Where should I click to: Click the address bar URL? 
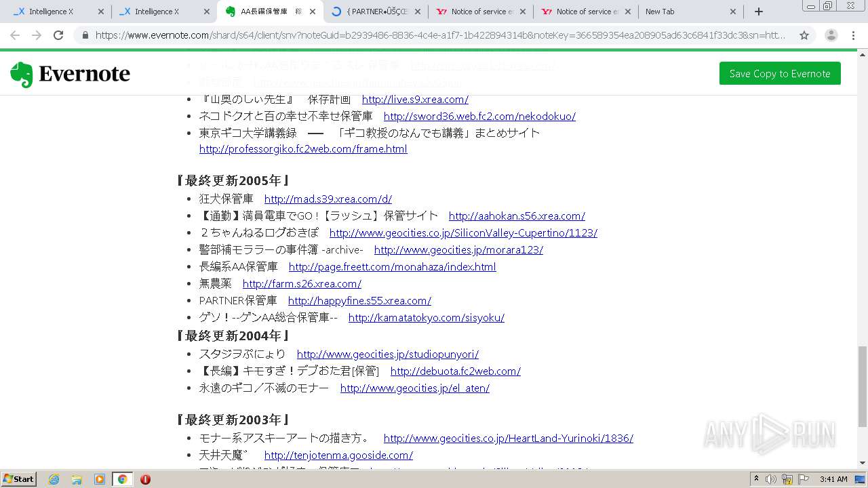pyautogui.click(x=439, y=35)
